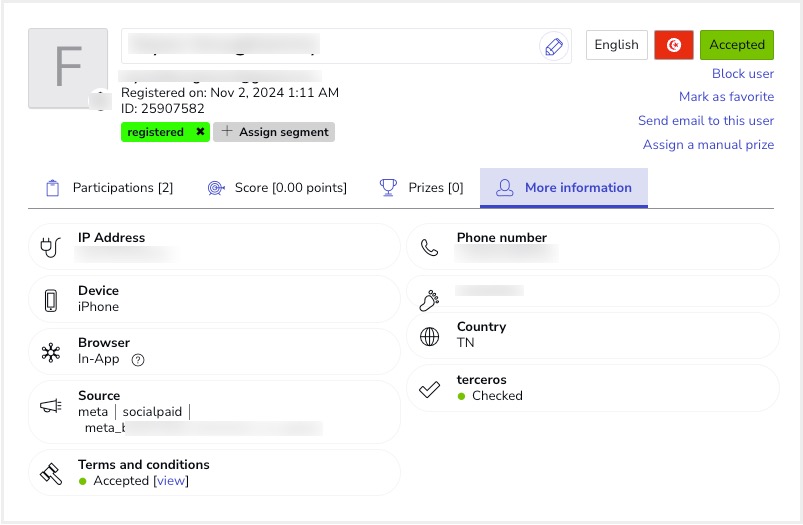Open the Prizes [0] tab
This screenshot has height=525, width=803.
421,188
